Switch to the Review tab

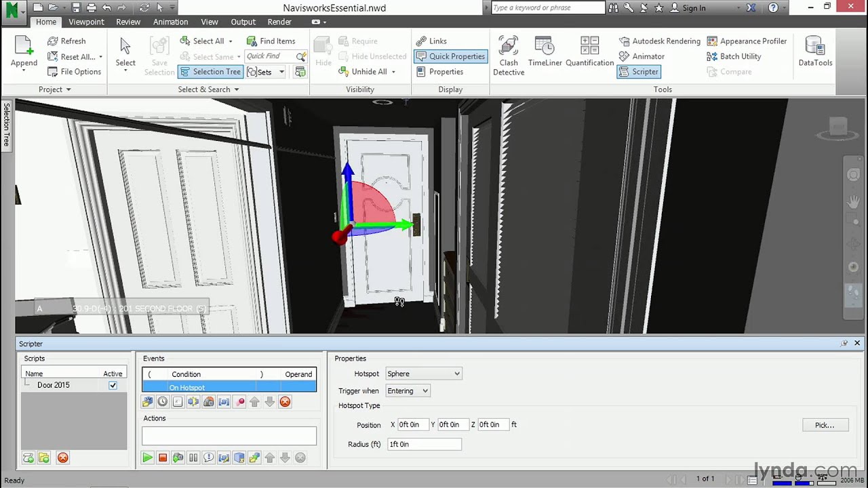click(128, 22)
